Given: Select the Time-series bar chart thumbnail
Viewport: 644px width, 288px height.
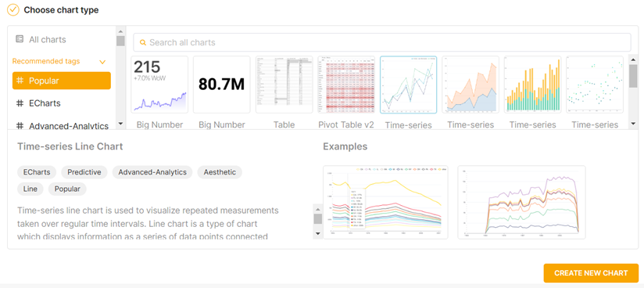Looking at the screenshot, I should coord(533,85).
